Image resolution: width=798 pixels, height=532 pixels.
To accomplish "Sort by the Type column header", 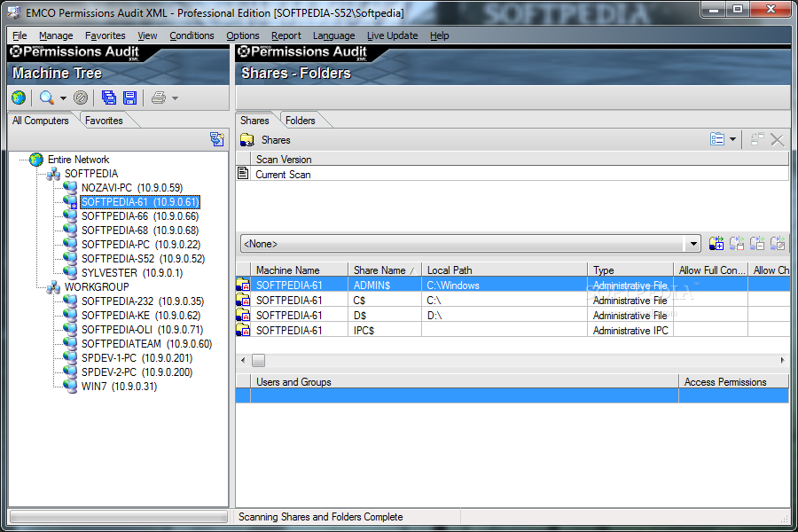I will click(x=630, y=270).
